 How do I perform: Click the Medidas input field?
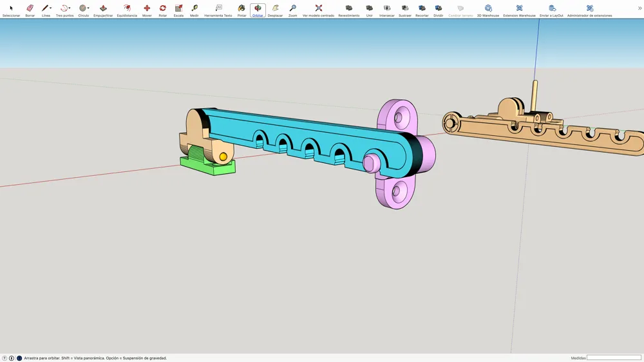[614, 358]
